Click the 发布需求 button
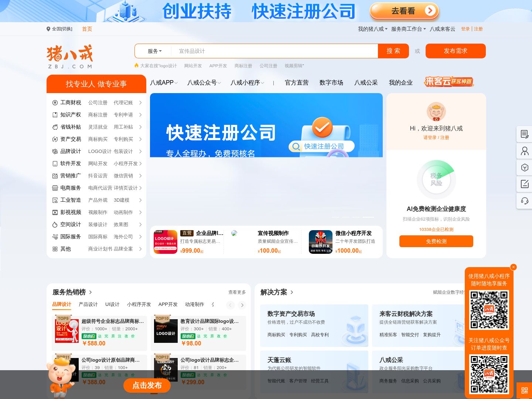This screenshot has height=399, width=532. pos(456,51)
